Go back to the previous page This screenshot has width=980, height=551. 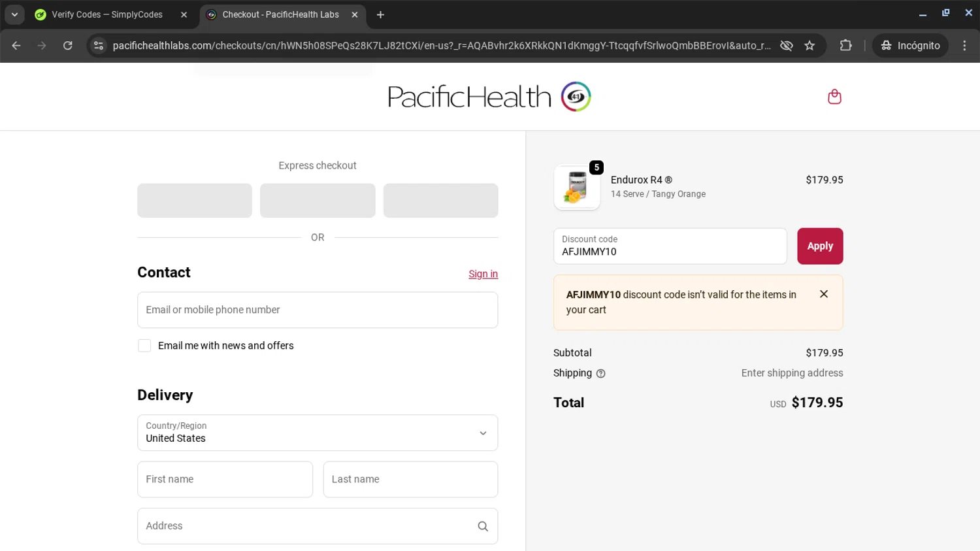click(x=16, y=46)
